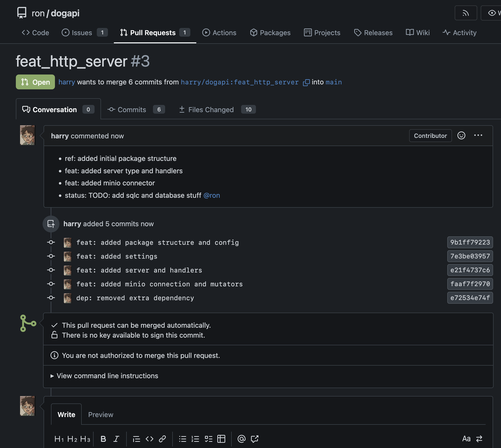This screenshot has width=501, height=448.
Task: Open the Activity tab
Action: pos(460,33)
